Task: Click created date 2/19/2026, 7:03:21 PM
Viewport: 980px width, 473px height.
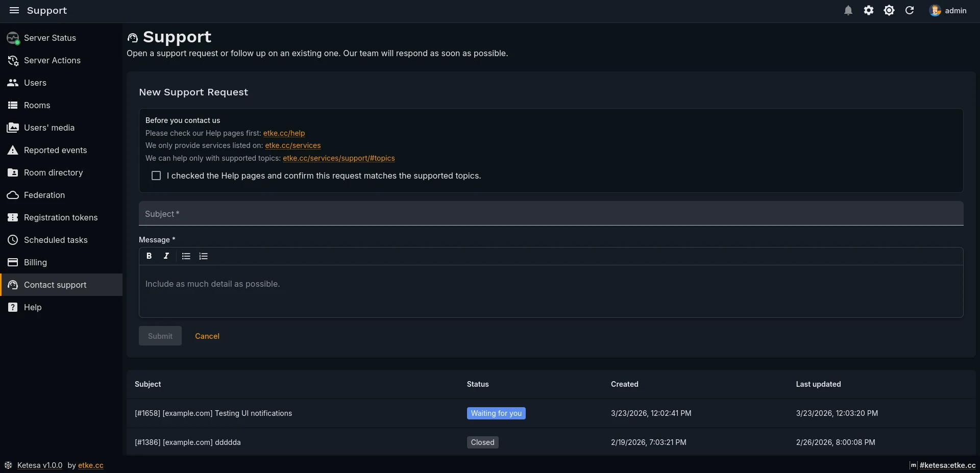Action: (649, 442)
